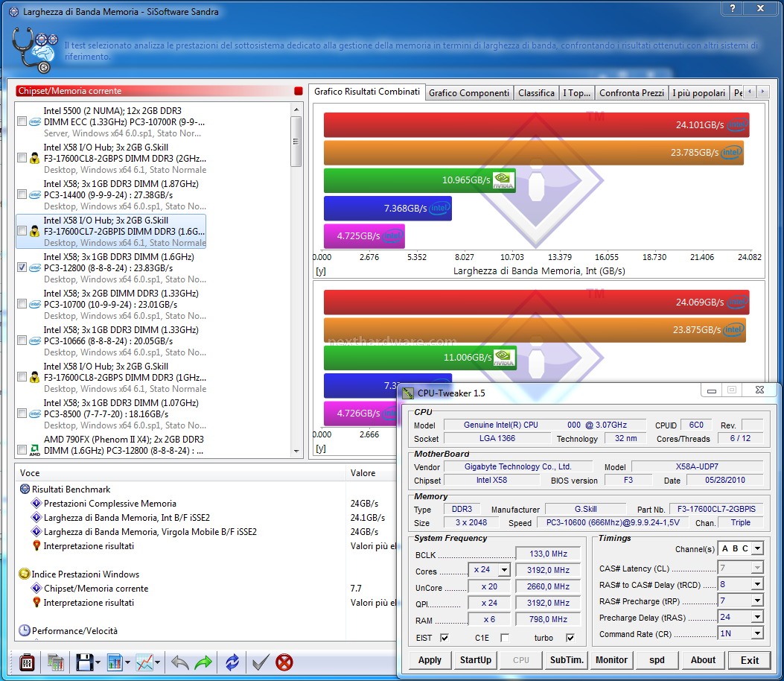Switch to Grafico Risultati Combinati tab
Viewport: 784px width, 681px height.
366,92
